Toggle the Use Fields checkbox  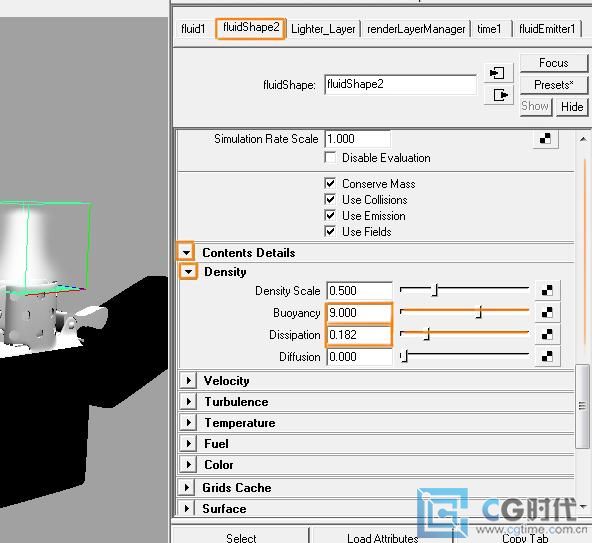tap(330, 231)
